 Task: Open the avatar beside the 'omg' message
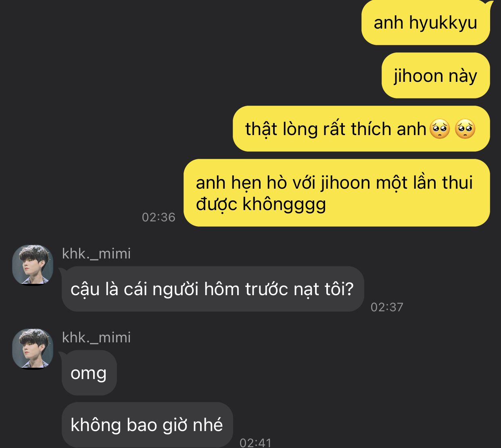pyautogui.click(x=33, y=348)
